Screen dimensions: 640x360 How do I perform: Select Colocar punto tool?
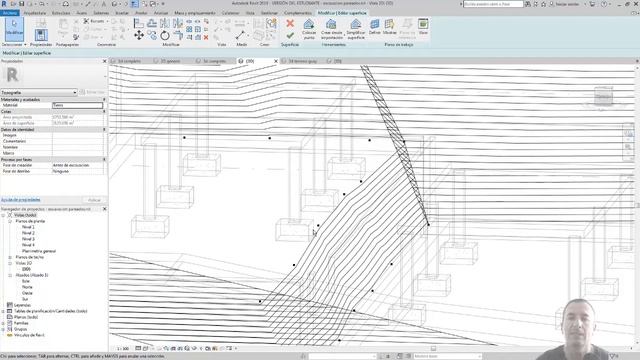point(309,29)
